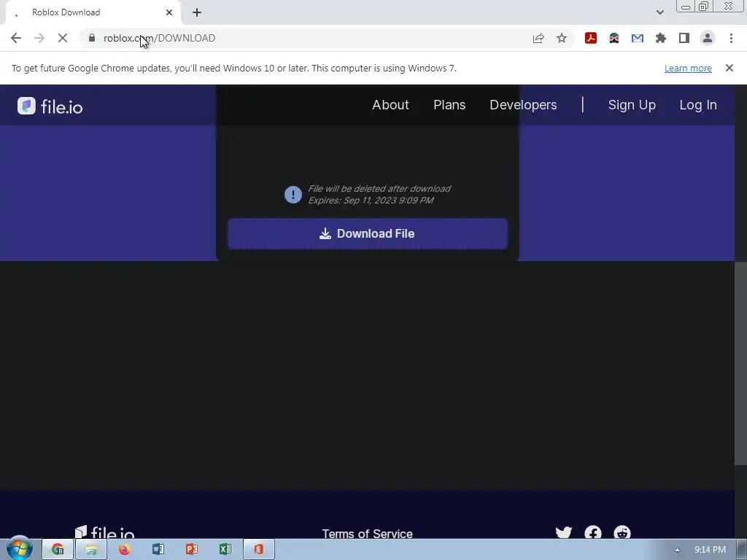Open the About page
Image resolution: width=747 pixels, height=560 pixels.
click(x=390, y=105)
